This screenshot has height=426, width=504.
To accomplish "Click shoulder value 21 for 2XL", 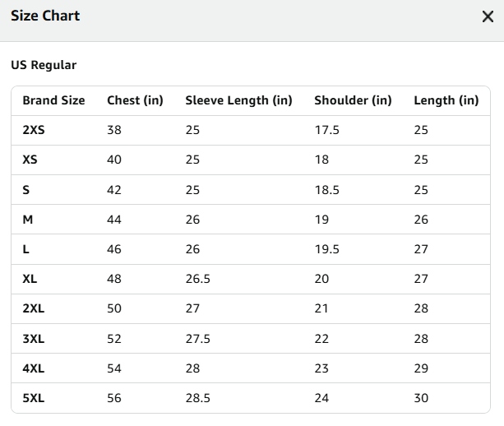I will coord(321,308).
